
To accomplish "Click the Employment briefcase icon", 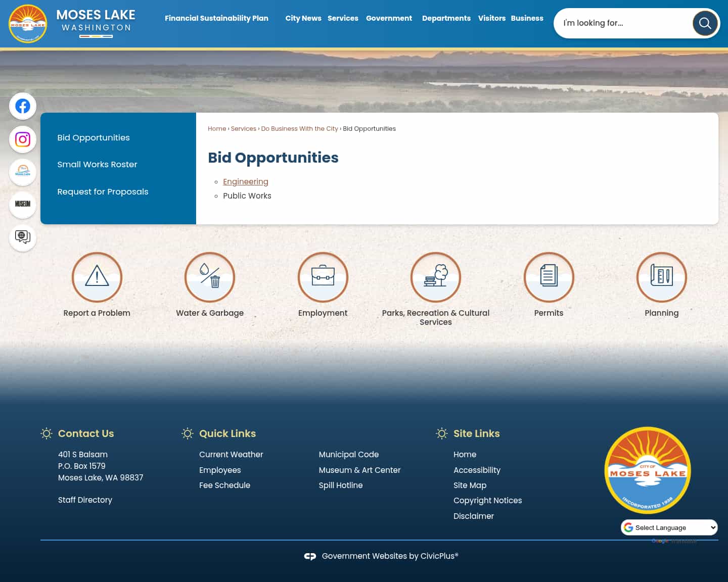I will point(323,277).
